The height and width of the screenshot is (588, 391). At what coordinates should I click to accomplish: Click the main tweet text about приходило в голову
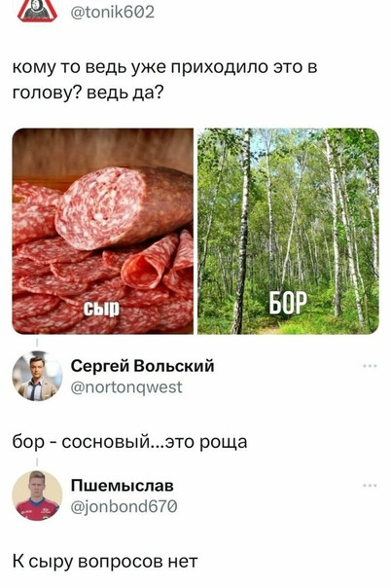pos(165,80)
